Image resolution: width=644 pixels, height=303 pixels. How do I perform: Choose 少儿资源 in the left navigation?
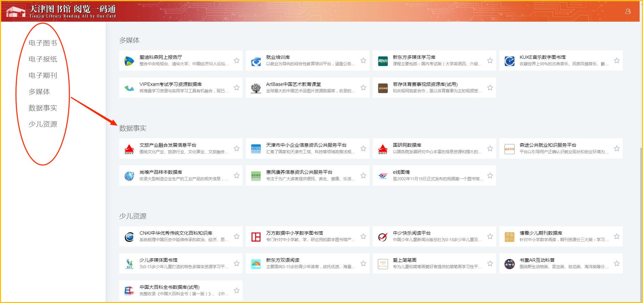pos(43,124)
